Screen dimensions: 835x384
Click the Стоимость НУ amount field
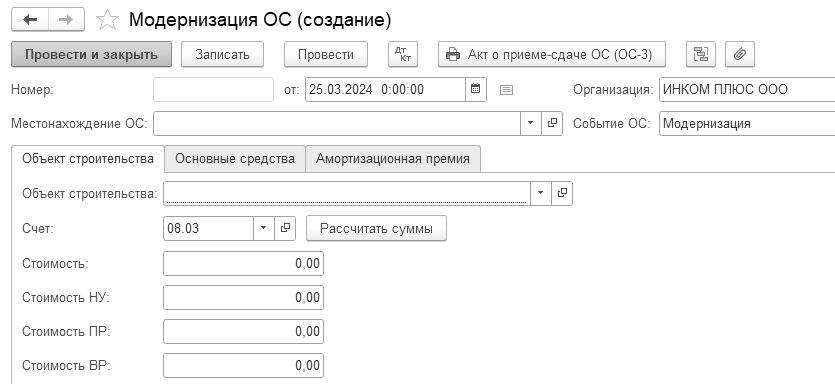click(243, 297)
